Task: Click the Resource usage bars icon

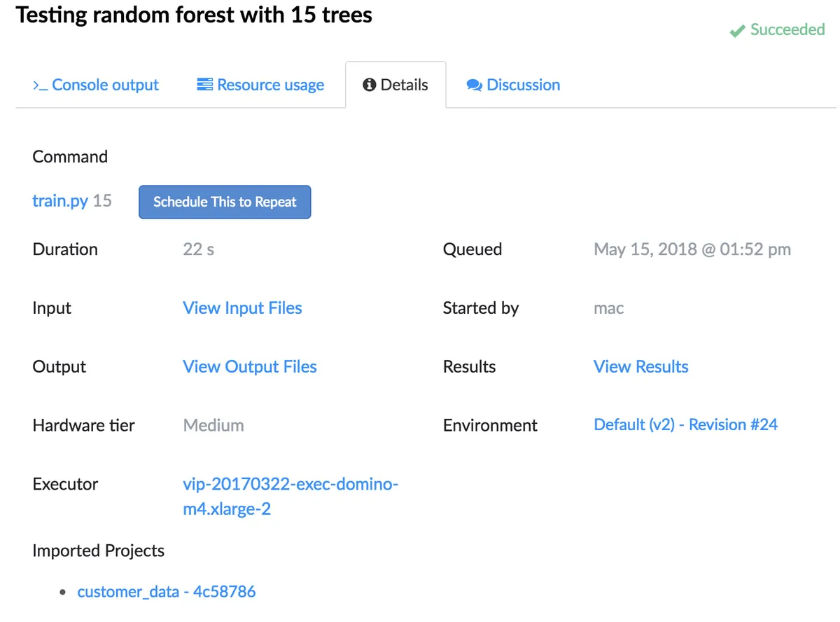Action: [x=204, y=85]
